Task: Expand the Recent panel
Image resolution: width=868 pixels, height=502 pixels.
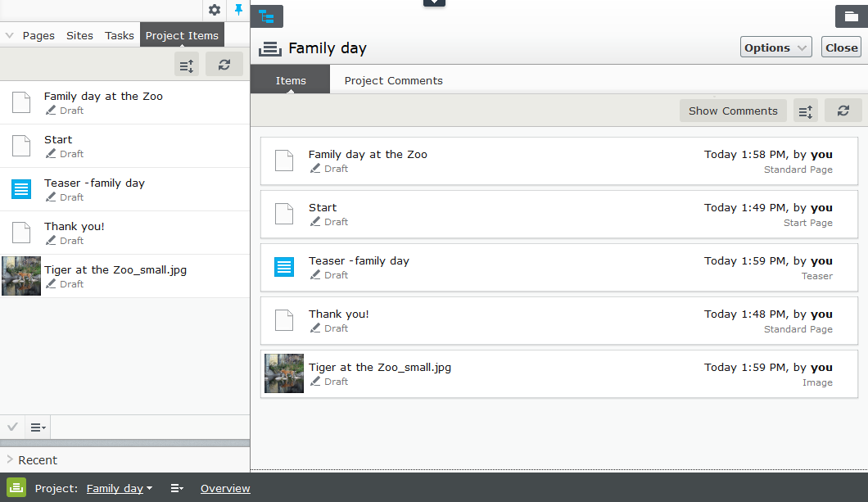Action: click(10, 460)
